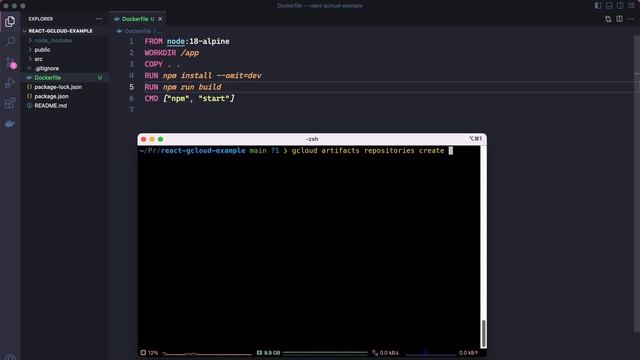Click the WORKDIR instruction on line 2

click(x=160, y=53)
